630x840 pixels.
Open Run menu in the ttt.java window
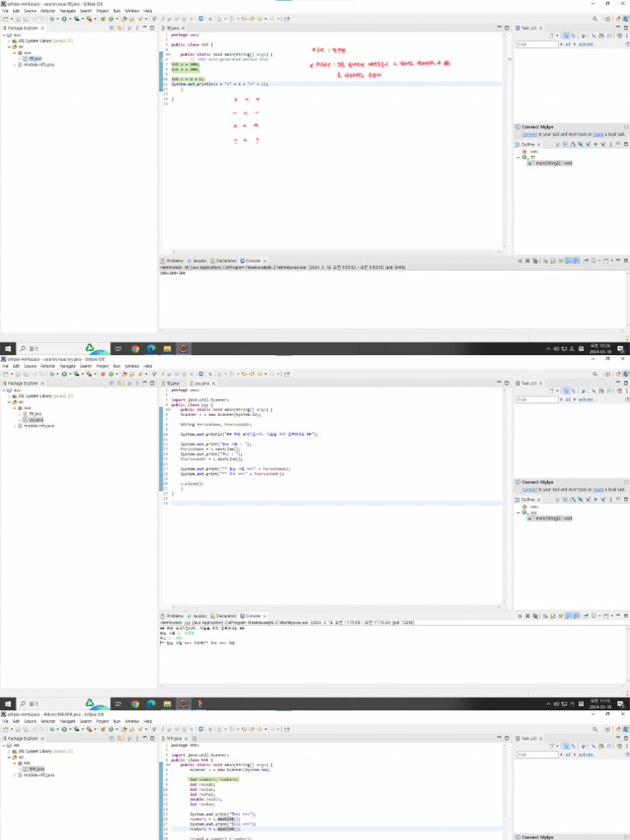click(116, 11)
